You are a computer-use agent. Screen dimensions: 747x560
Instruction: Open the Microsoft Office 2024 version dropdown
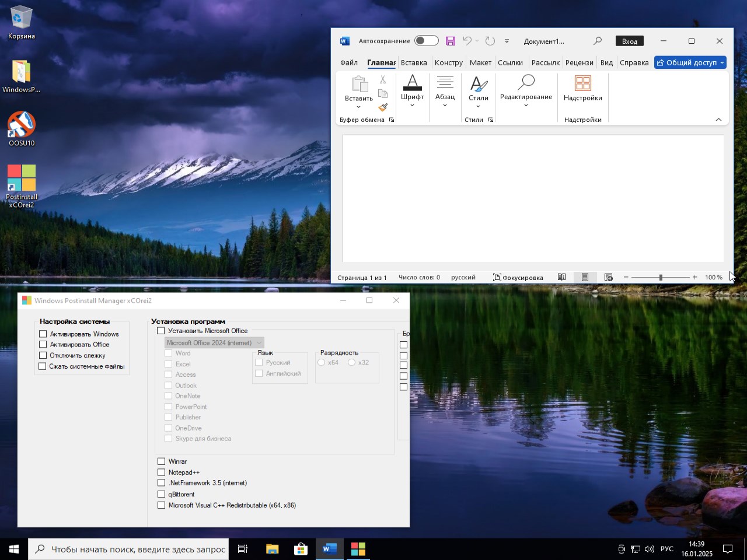(214, 343)
